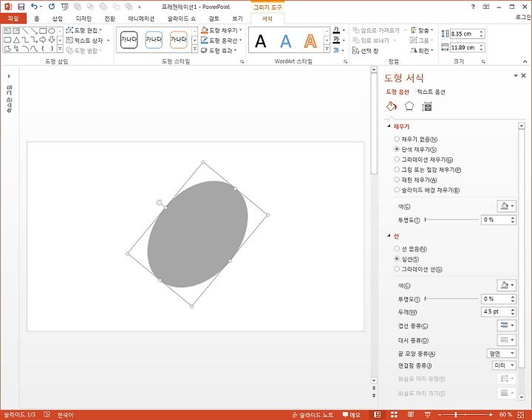Apply the orange outline 가나다 shape style
The height and width of the screenshot is (420, 532).
[x=179, y=40]
